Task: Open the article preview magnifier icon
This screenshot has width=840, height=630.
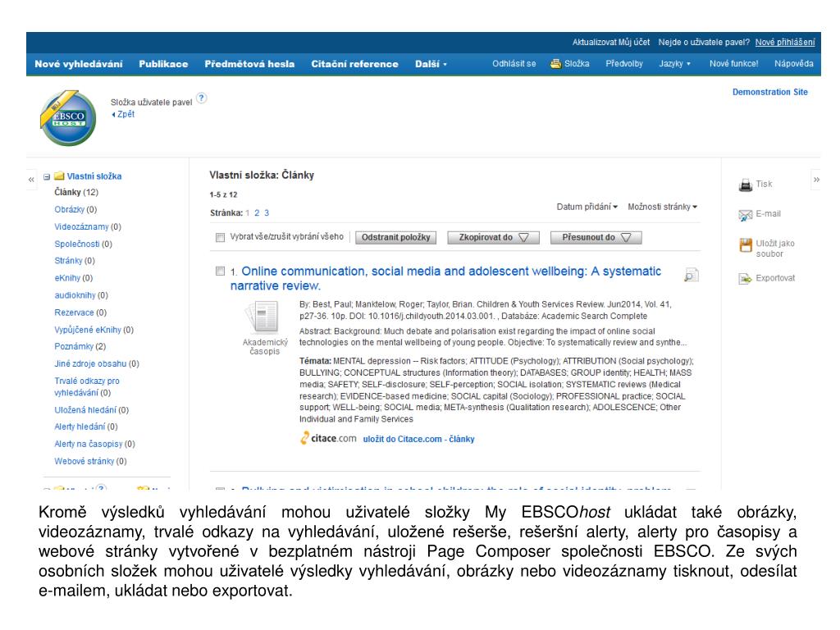Action: pyautogui.click(x=691, y=275)
